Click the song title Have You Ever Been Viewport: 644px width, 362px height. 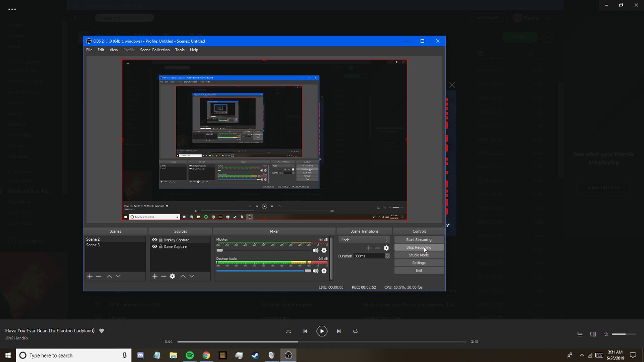pyautogui.click(x=50, y=331)
